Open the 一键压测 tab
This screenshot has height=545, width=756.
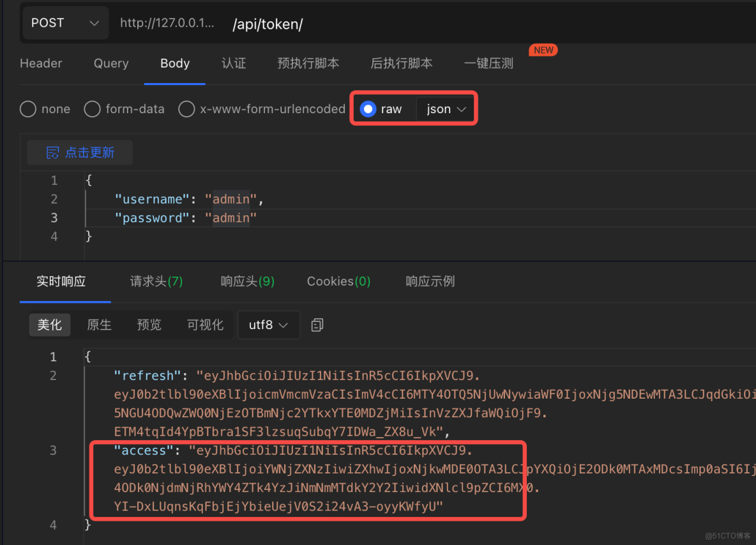coord(488,63)
